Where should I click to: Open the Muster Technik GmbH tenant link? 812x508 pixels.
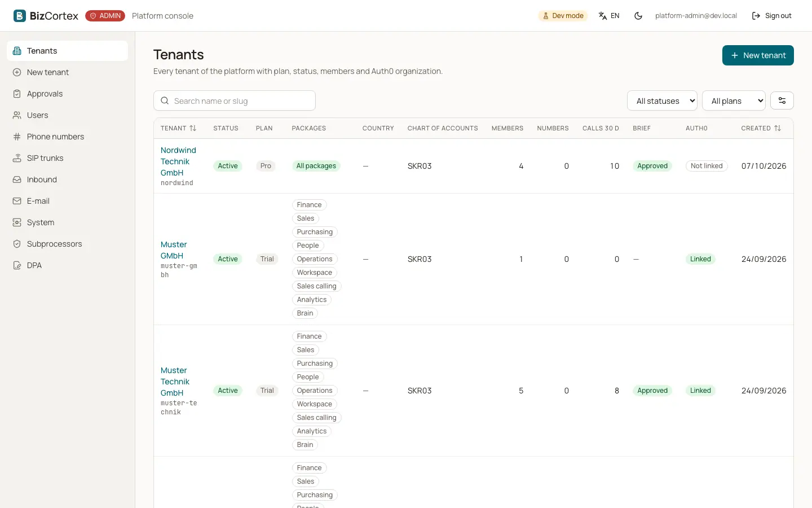(x=175, y=382)
